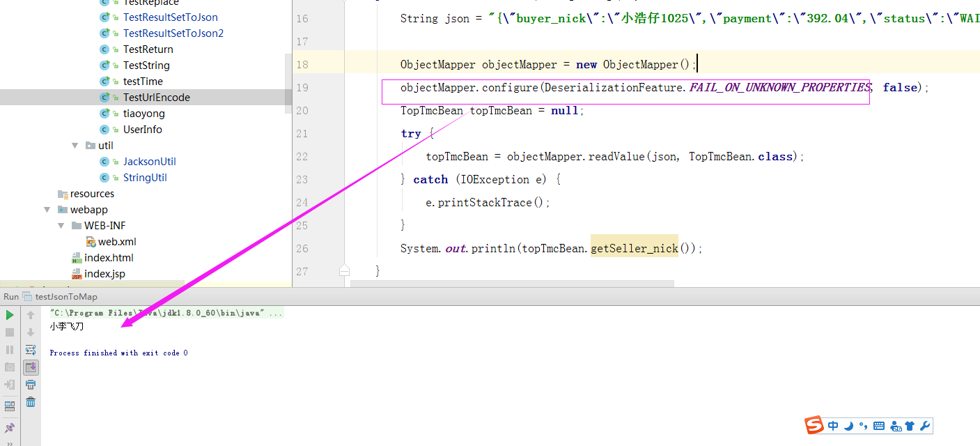Screen dimensions: 980x446
Task: Open the Sogou soft keyboard
Action: tap(878, 425)
